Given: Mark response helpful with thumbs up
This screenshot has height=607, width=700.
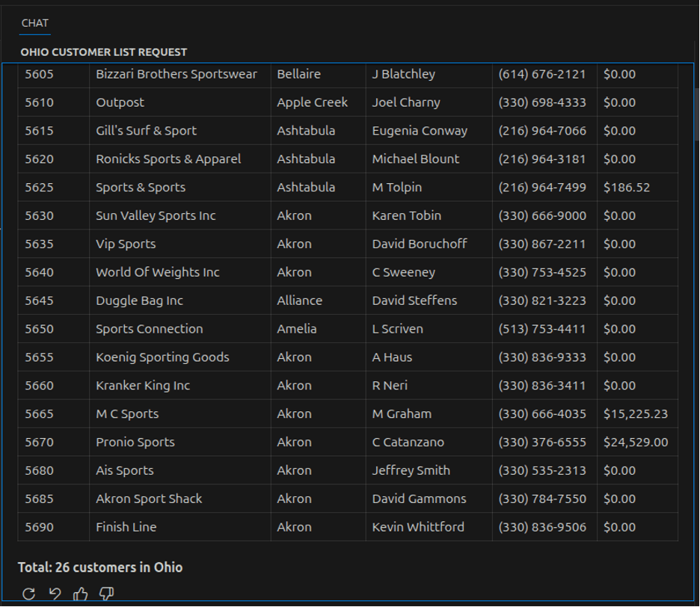Looking at the screenshot, I should click(81, 594).
